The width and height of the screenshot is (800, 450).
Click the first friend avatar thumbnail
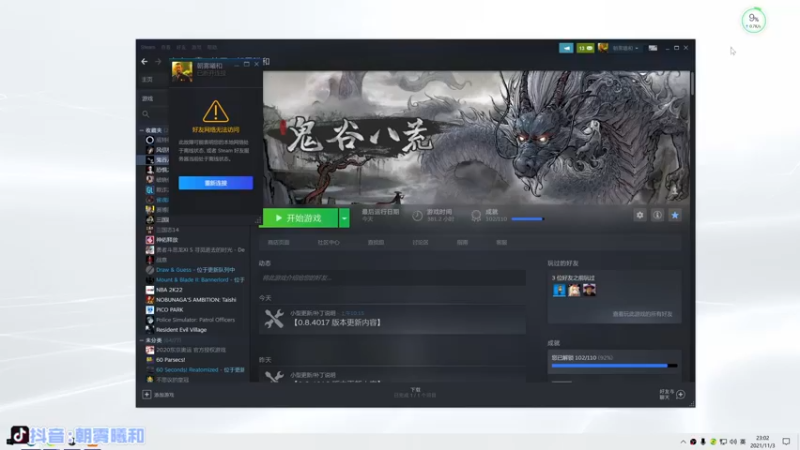[x=559, y=290]
